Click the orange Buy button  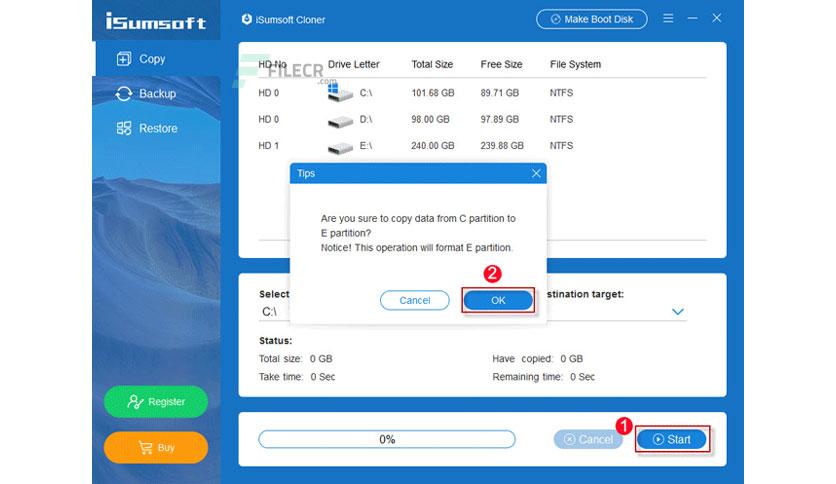coord(156,447)
